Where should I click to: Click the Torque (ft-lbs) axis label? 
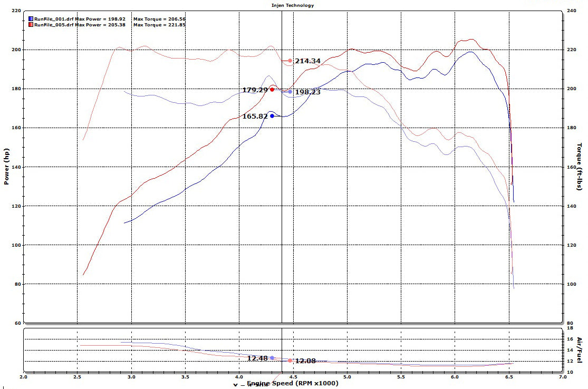(580, 167)
